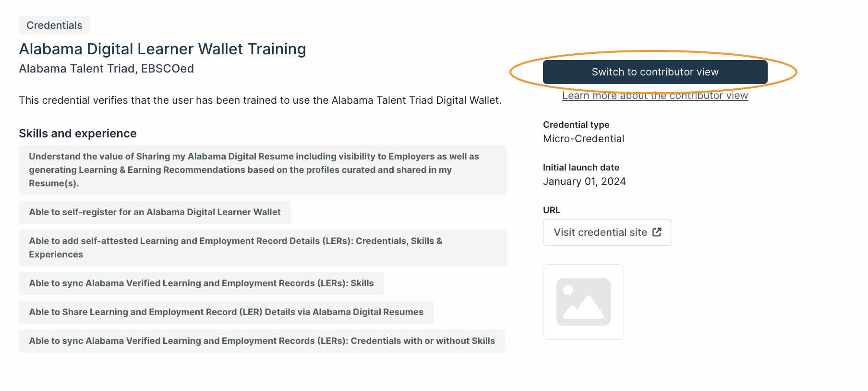Click the external-link icon beside Visit credential site
Viewport: 868px width, 391px height.
coord(657,232)
